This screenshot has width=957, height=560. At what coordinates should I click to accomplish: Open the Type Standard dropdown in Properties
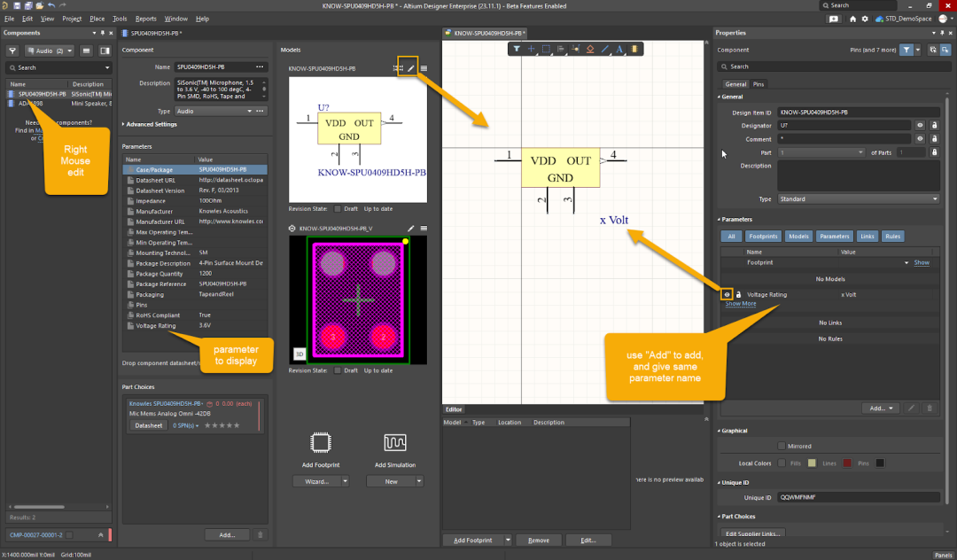coord(858,198)
